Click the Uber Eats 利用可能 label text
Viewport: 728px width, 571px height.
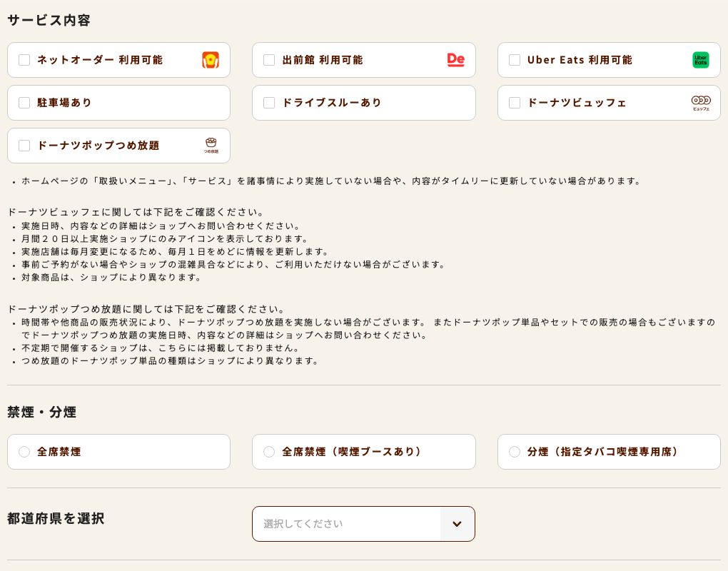[580, 60]
